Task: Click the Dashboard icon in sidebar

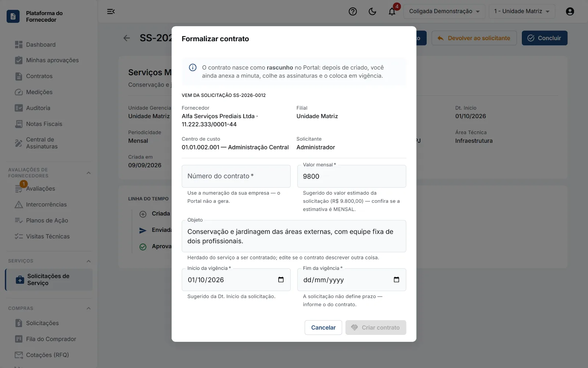Action: [19, 45]
